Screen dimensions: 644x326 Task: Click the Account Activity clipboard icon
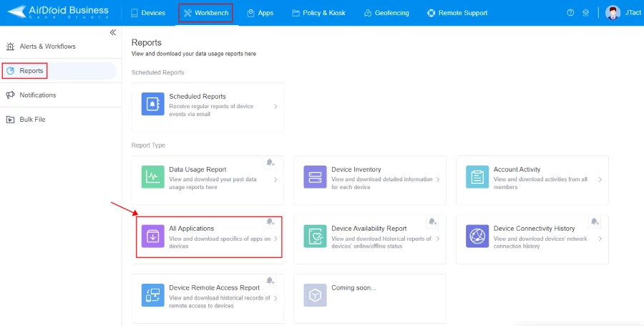[477, 176]
